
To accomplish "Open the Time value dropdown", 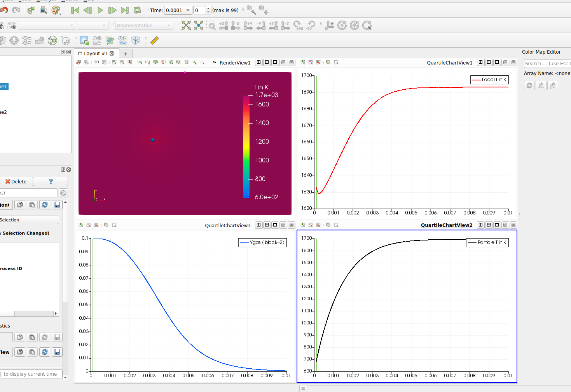I will (x=188, y=10).
